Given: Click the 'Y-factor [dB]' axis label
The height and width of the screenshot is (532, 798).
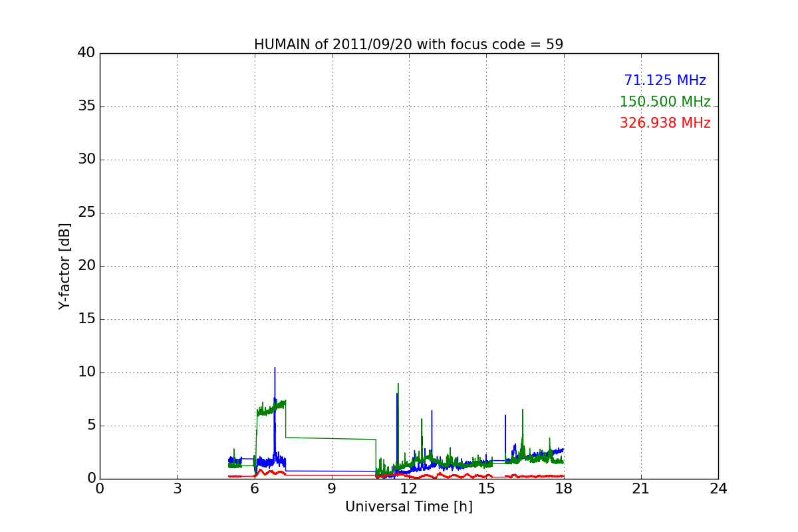Looking at the screenshot, I should click(65, 266).
